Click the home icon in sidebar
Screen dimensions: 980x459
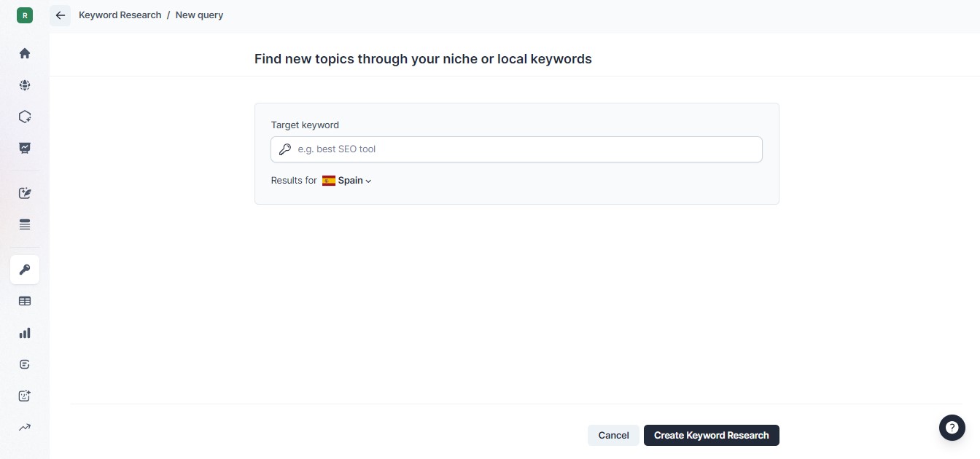25,53
